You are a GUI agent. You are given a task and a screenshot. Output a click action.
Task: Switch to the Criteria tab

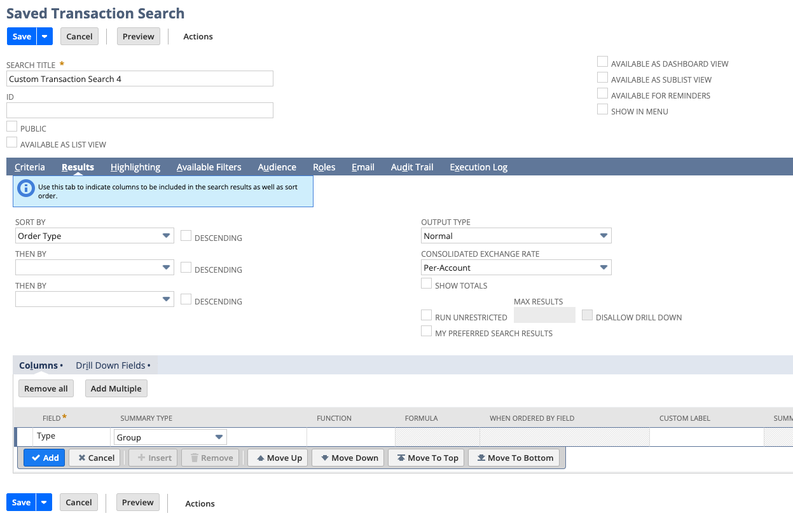click(x=30, y=167)
